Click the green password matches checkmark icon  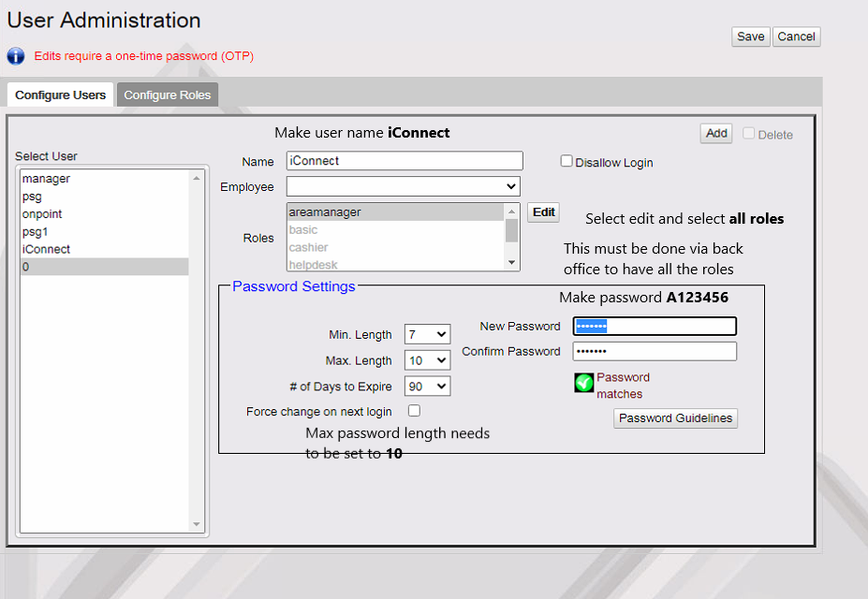click(584, 383)
